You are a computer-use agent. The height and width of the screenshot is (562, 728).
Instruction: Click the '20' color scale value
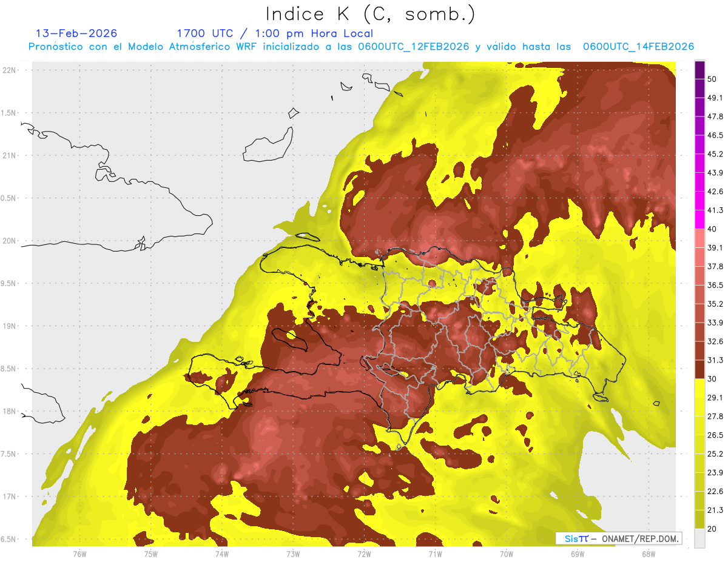coord(713,529)
